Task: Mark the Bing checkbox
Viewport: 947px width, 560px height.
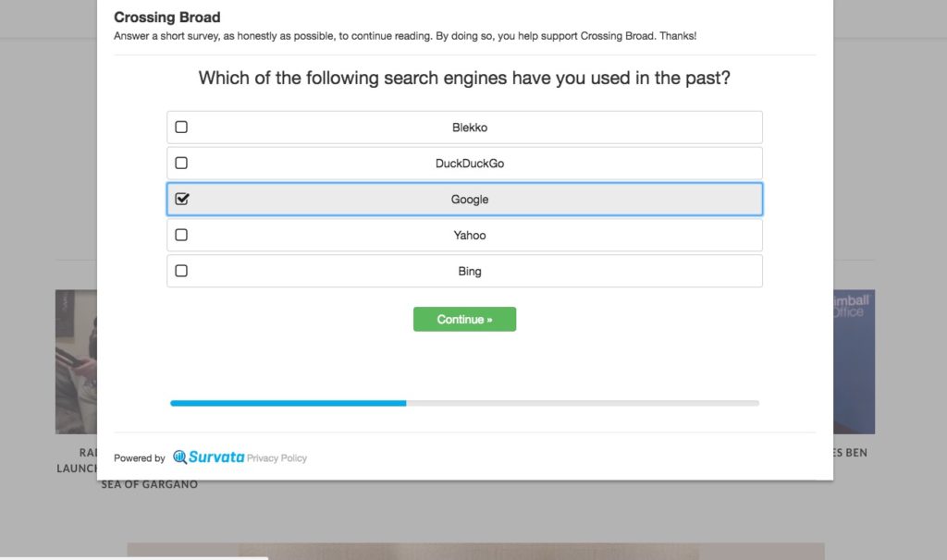Action: 181,272
